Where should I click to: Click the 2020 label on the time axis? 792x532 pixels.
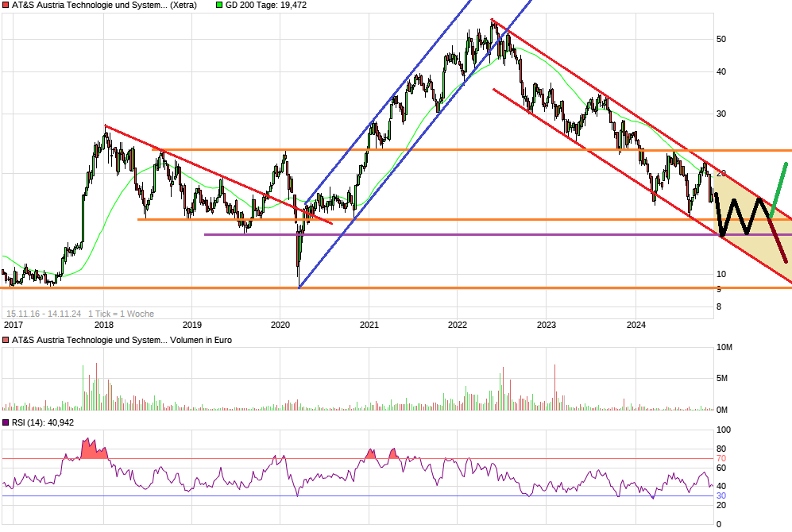tap(280, 324)
